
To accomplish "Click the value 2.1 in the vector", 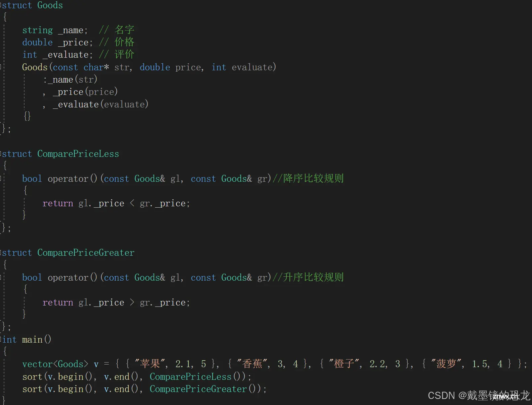I will 183,364.
